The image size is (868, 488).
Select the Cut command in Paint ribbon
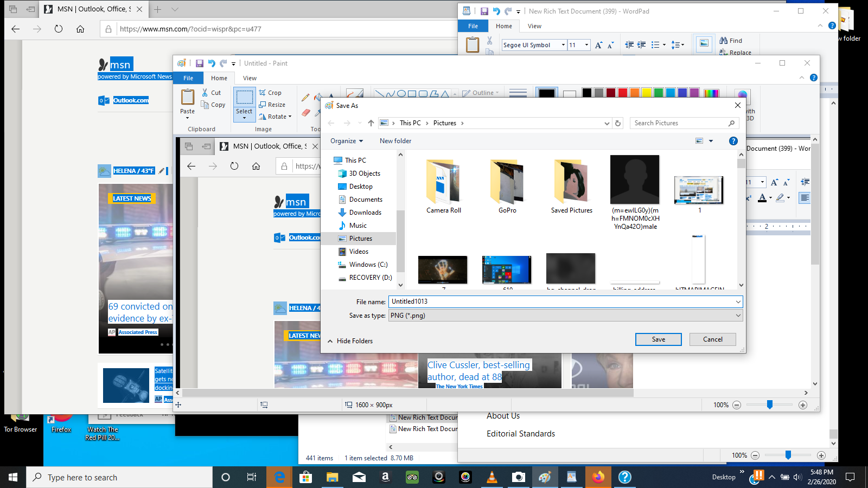pos(212,93)
